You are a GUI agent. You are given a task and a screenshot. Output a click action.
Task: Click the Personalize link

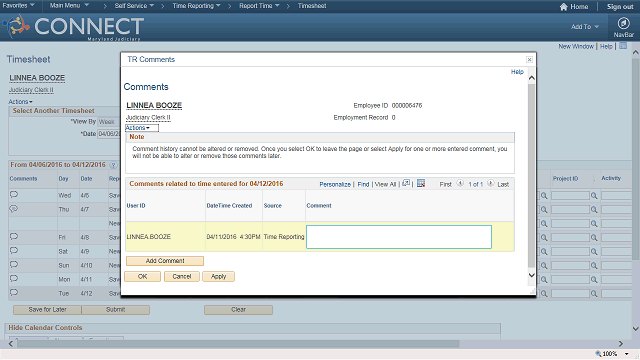[335, 184]
